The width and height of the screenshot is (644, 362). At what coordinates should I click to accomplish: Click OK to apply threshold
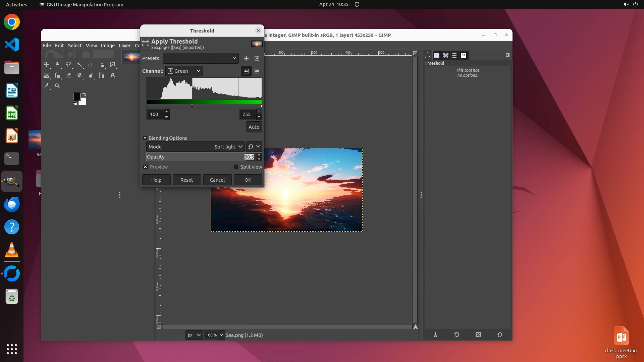pos(248,180)
